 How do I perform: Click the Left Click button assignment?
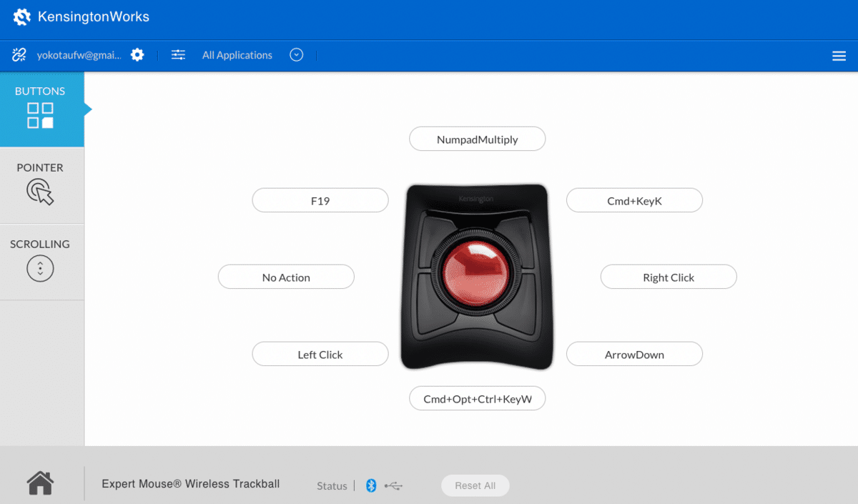point(320,355)
